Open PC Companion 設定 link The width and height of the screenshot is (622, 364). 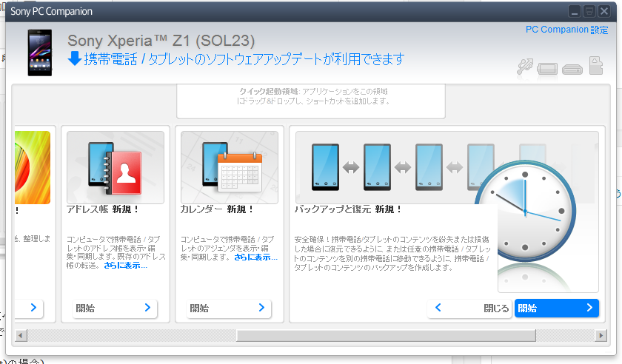tap(566, 30)
